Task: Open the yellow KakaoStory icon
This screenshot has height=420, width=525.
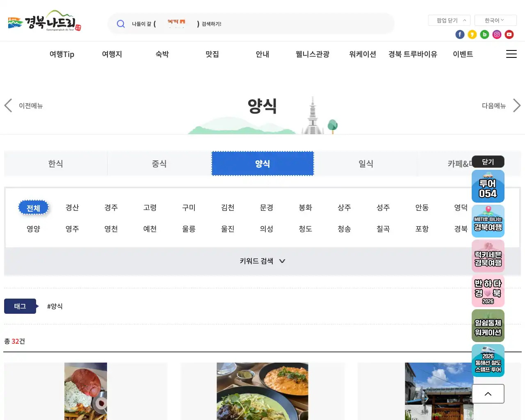Action: (x=472, y=34)
